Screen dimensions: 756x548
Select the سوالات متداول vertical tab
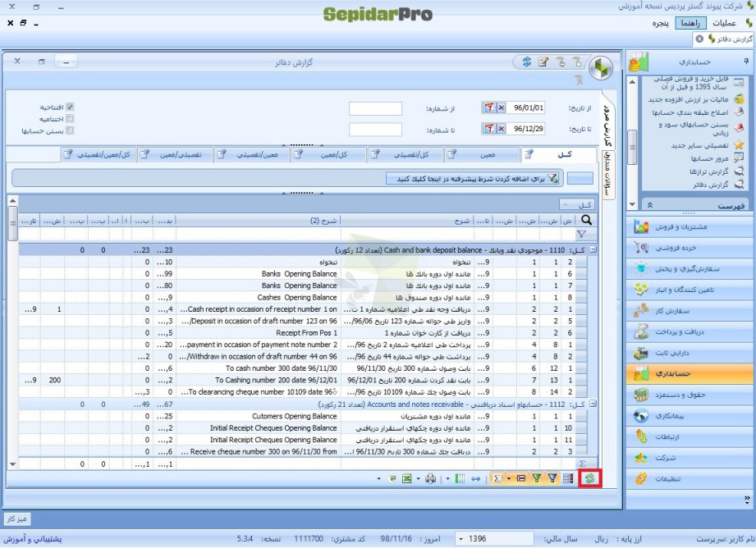(x=608, y=175)
